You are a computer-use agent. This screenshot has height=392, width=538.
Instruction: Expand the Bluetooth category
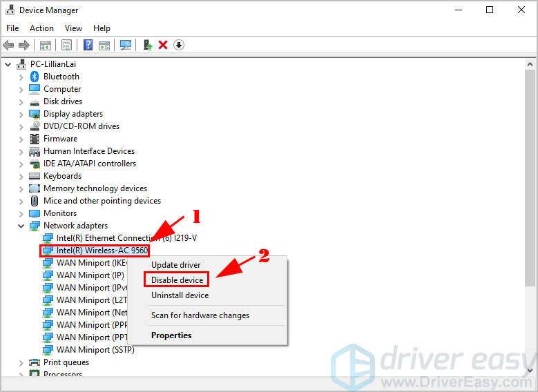point(21,77)
